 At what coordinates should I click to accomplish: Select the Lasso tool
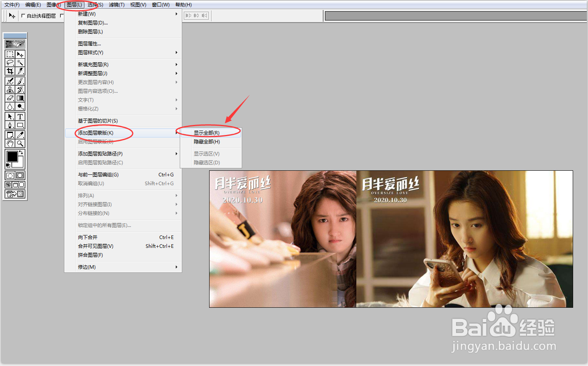[x=10, y=63]
